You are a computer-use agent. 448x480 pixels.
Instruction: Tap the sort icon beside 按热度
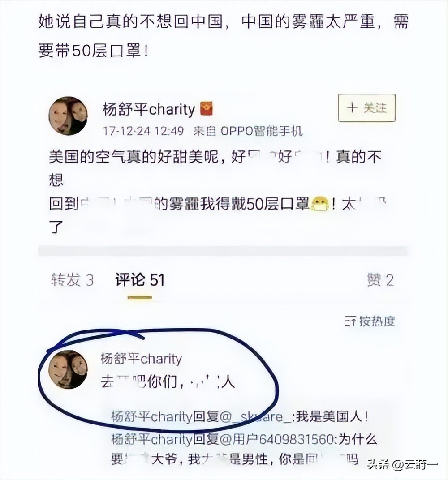coord(350,321)
